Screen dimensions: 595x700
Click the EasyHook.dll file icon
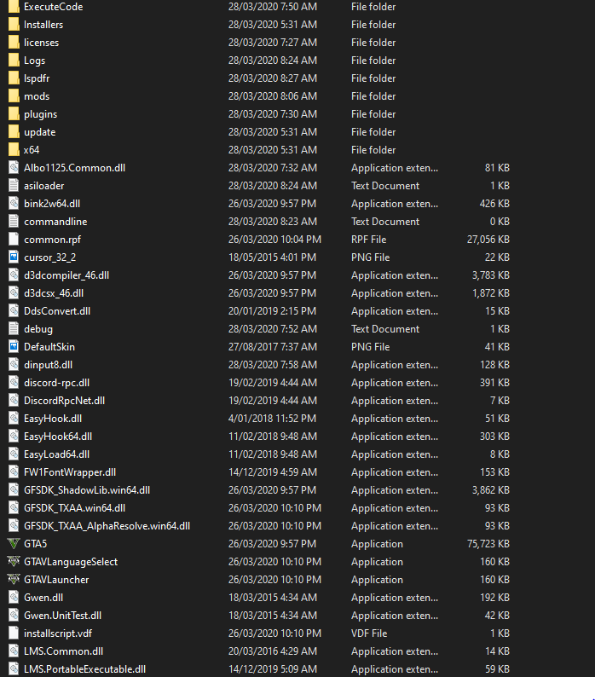[14, 419]
